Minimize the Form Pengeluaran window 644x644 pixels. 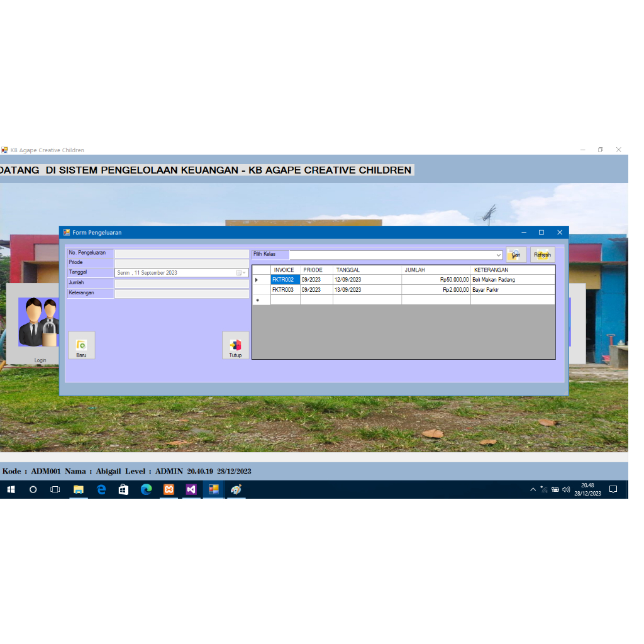coord(524,233)
